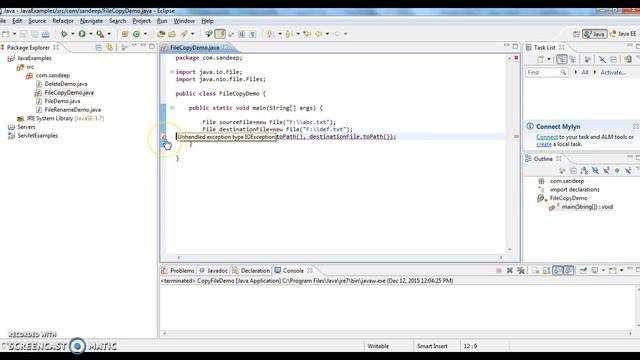
Task: Click the Open Perspective icon
Action: pyautogui.click(x=576, y=34)
